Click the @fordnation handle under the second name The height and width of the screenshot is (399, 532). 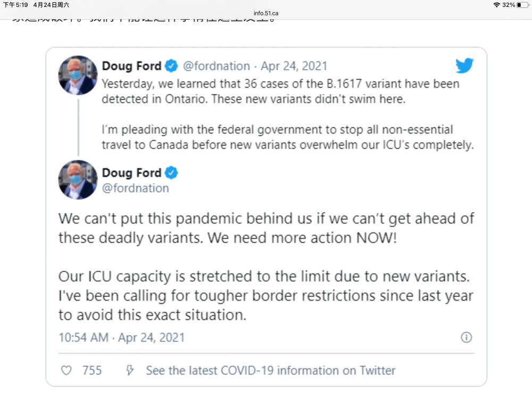[135, 188]
